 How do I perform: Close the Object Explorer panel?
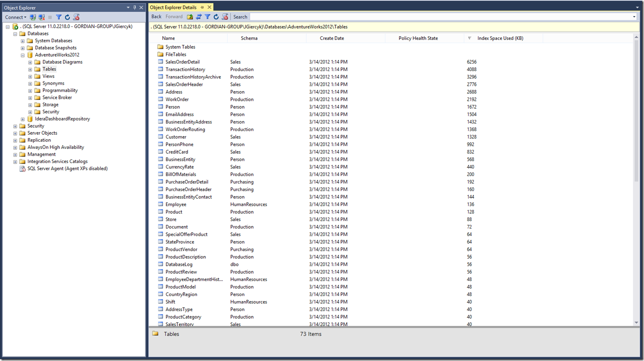(141, 7)
